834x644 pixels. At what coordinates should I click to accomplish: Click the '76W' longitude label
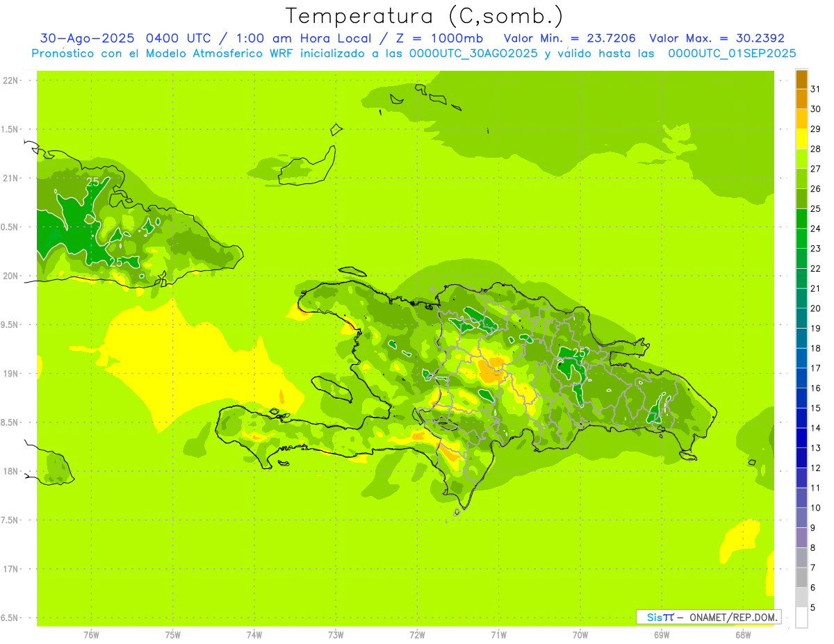tap(91, 635)
